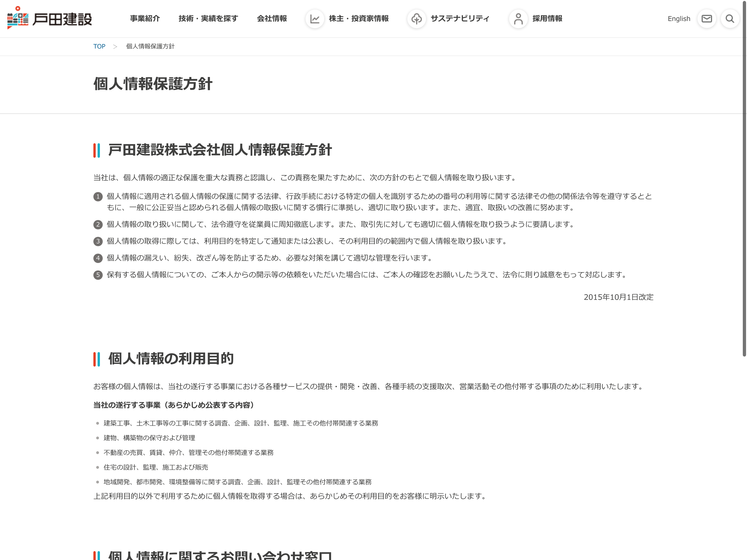Click the search magnifier icon
The image size is (747, 560).
coord(730,19)
